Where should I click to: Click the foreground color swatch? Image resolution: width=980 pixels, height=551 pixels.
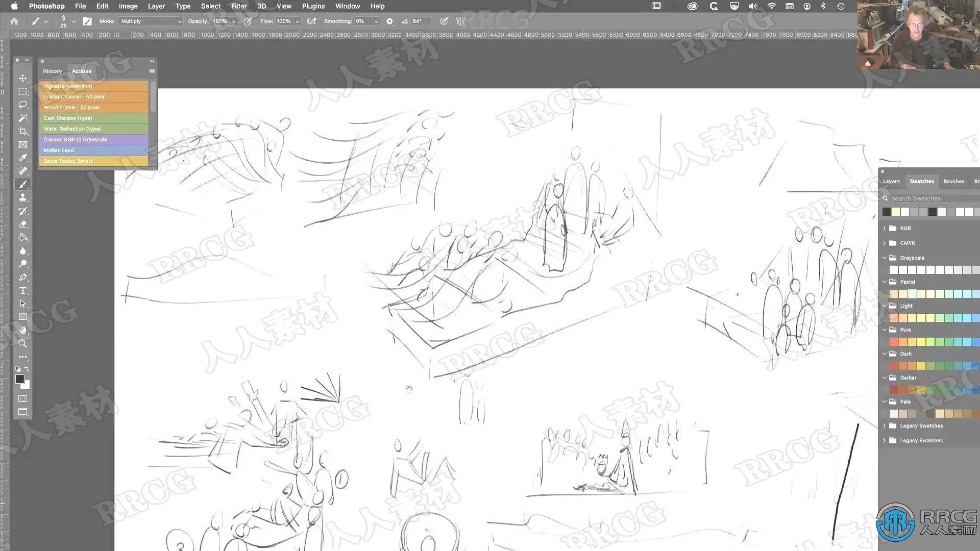[19, 379]
